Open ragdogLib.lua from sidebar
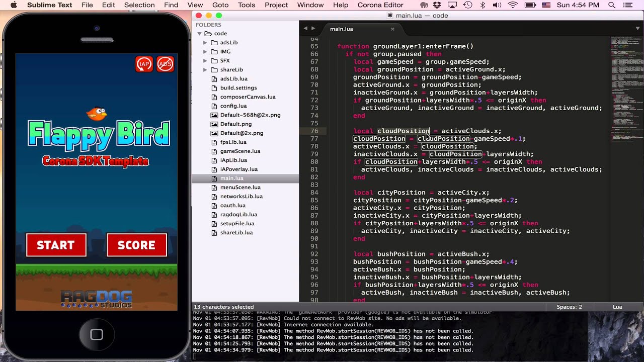Viewport: 644px width, 362px height. click(x=238, y=214)
